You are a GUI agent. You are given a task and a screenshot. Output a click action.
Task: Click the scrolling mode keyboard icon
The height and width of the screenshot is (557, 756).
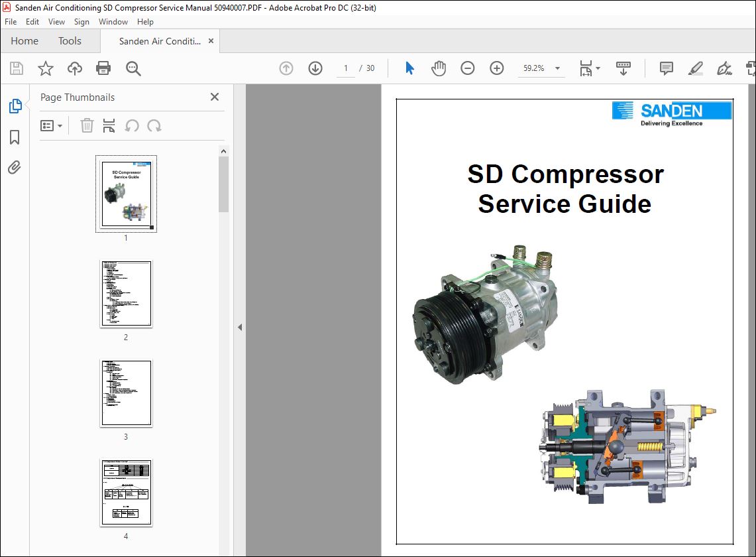pos(623,68)
